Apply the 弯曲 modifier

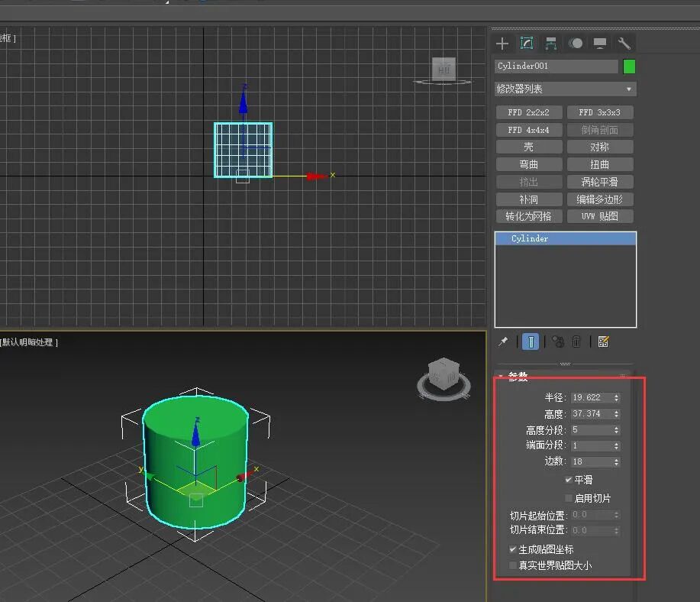point(528,164)
